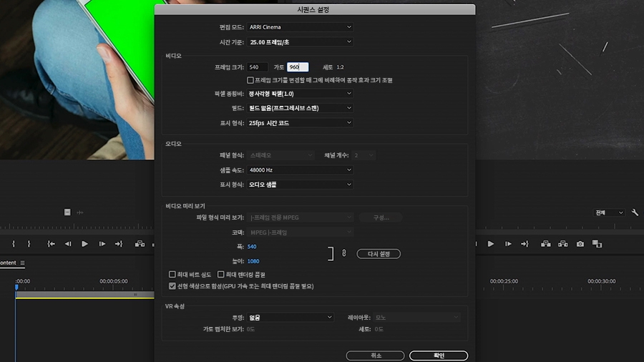Step forward one frame in Program monitor
This screenshot has width=644, height=362.
(x=508, y=244)
